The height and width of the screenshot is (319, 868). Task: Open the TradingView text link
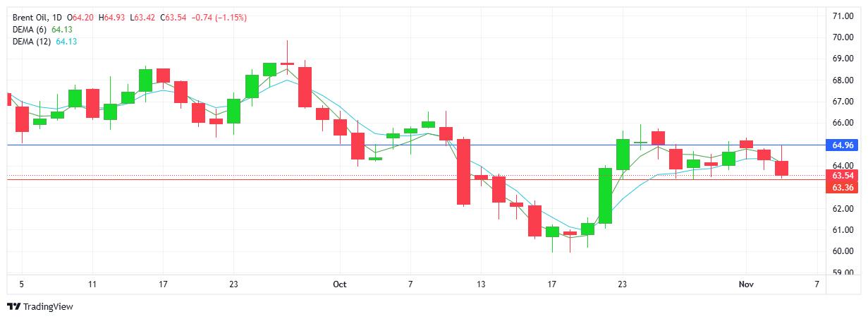point(48,307)
